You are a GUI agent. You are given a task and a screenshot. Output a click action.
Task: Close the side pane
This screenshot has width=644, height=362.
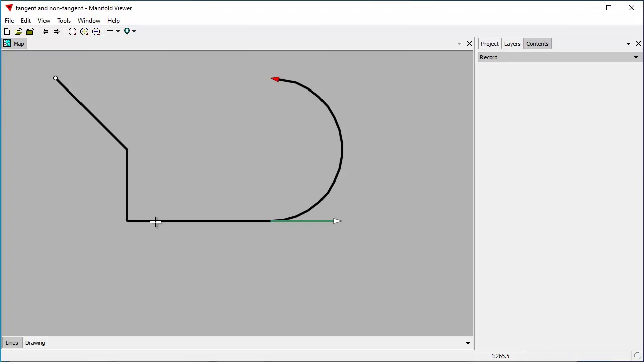[x=638, y=44]
